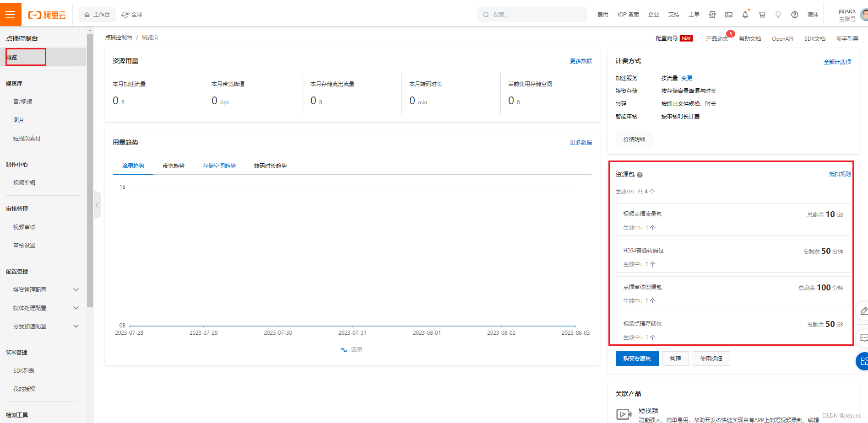This screenshot has height=423, width=868.
Task: Open 全部计费项 link
Action: pos(837,62)
